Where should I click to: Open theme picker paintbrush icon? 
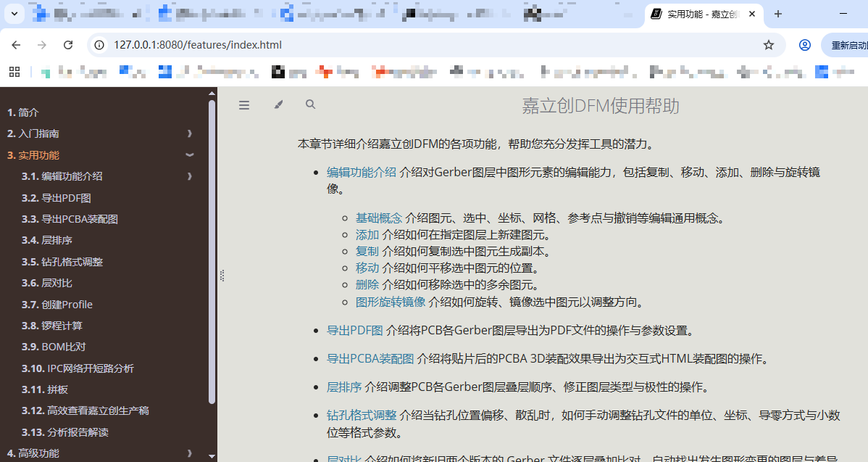278,104
